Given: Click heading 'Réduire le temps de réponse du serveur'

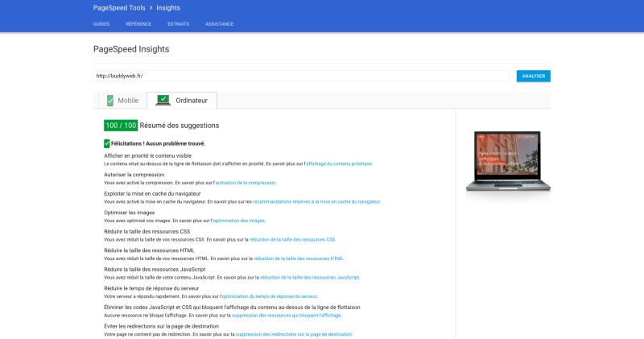Looking at the screenshot, I should point(151,288).
